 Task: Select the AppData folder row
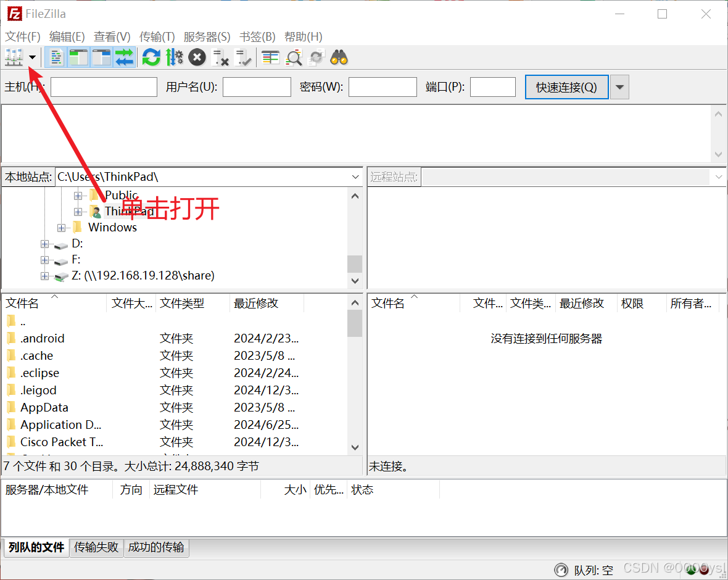click(174, 407)
